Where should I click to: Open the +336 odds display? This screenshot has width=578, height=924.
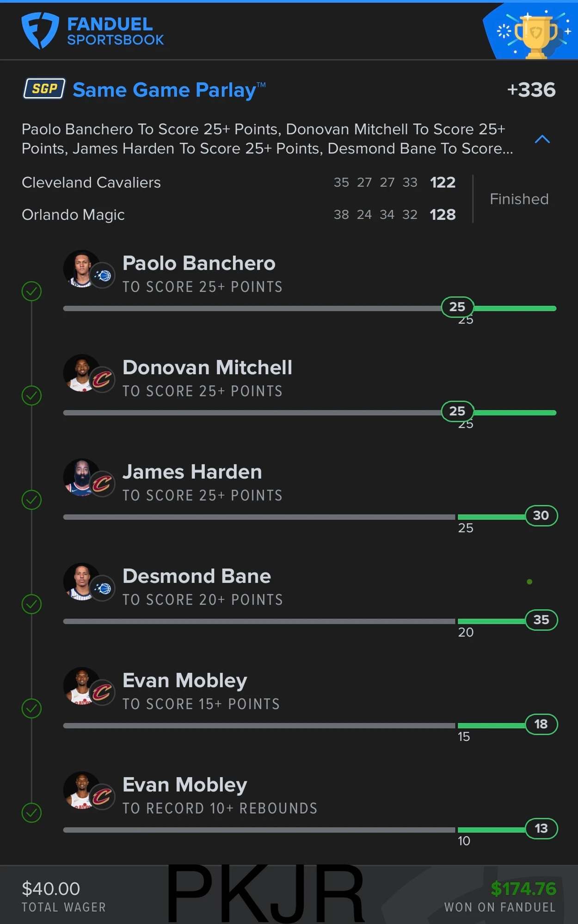(531, 90)
